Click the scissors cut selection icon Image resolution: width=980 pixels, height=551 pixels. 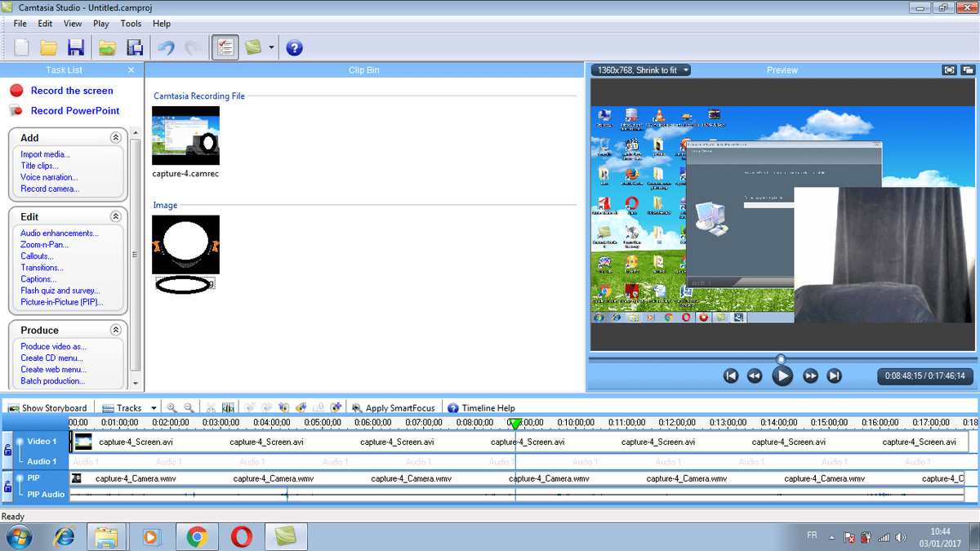pos(211,407)
